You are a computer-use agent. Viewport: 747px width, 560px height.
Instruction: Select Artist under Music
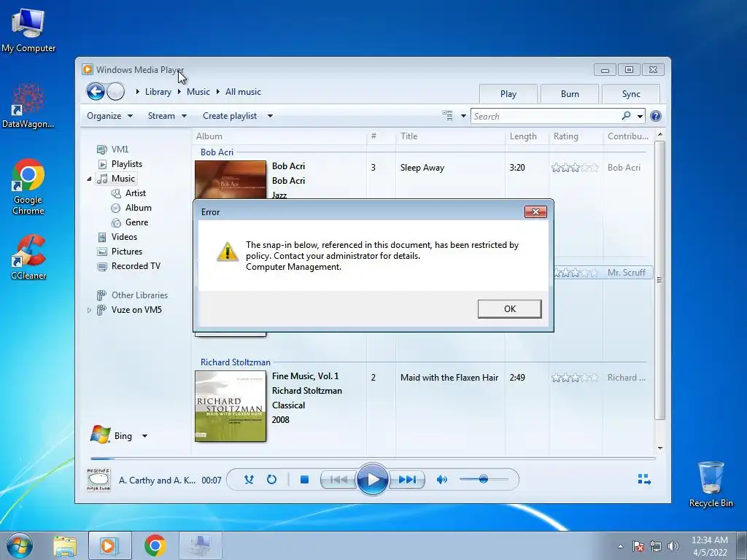tap(128, 192)
